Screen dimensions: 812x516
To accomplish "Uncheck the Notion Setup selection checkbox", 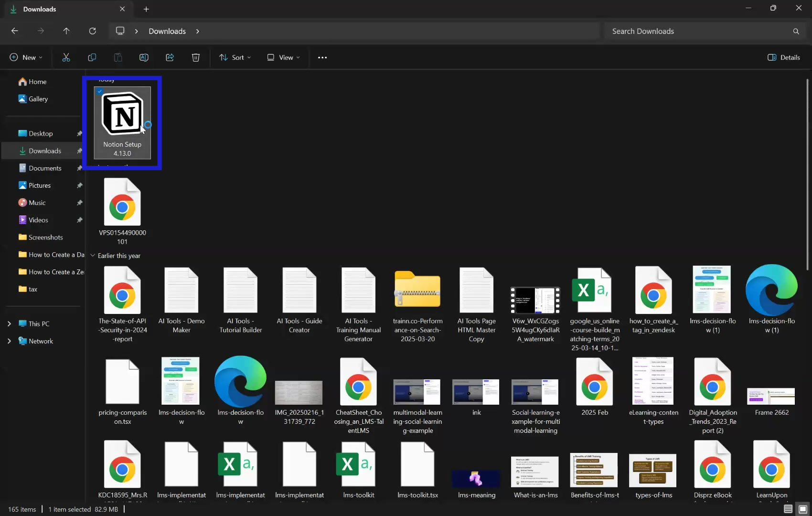I will 100,91.
